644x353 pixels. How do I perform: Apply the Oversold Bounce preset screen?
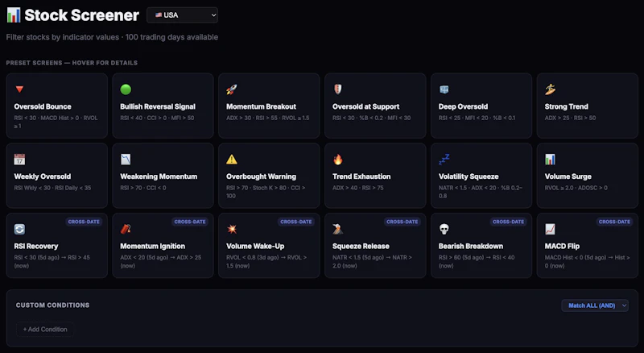click(56, 106)
